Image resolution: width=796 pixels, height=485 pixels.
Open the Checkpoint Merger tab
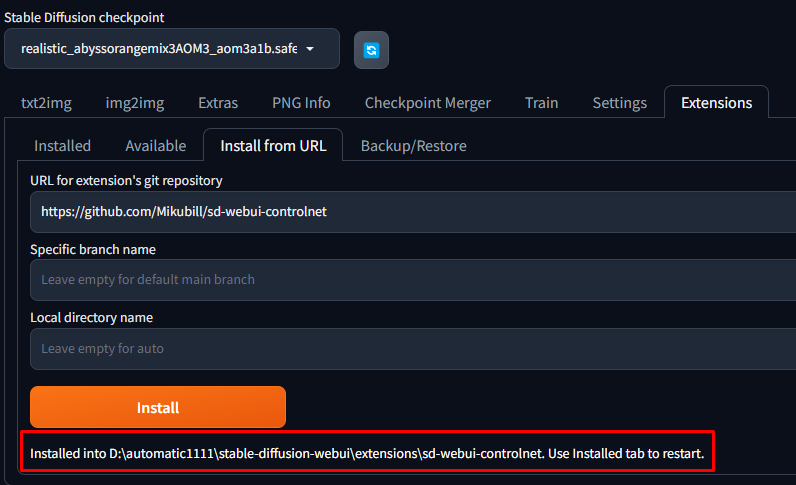pos(427,103)
